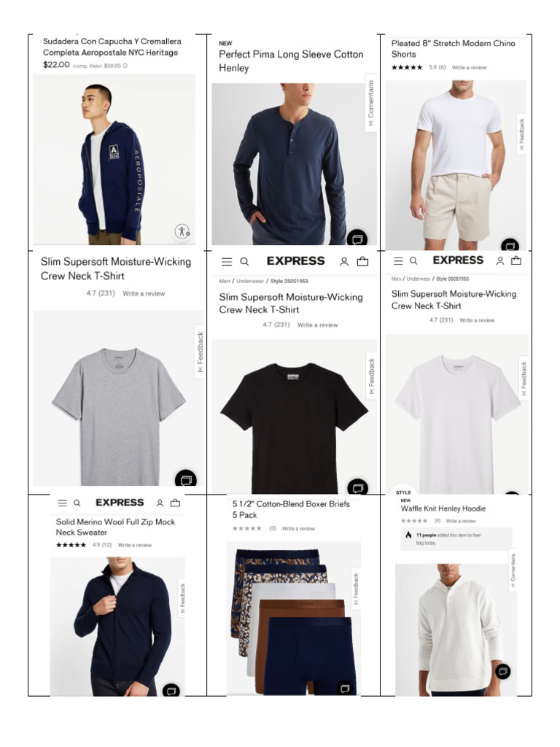560x747 pixels.
Task: Open Comentario tab beside the Pima Henley
Action: point(371,103)
